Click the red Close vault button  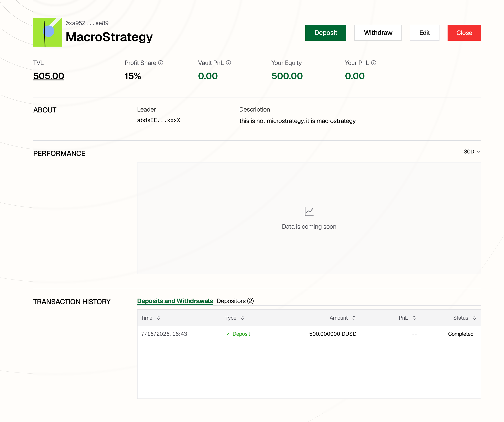[x=464, y=33]
